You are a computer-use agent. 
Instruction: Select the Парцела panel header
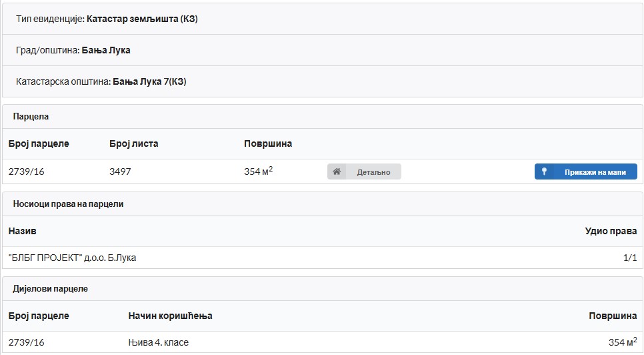click(x=31, y=117)
